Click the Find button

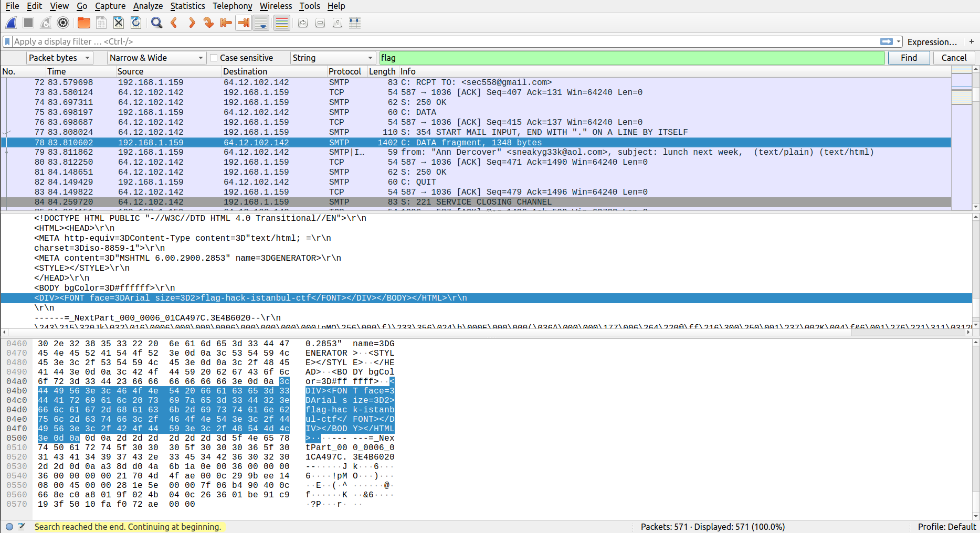[x=909, y=58]
